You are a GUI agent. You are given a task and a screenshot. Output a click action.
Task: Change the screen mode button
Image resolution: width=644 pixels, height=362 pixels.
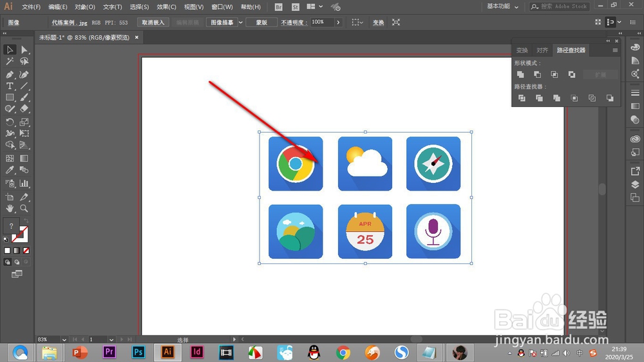[x=17, y=274]
